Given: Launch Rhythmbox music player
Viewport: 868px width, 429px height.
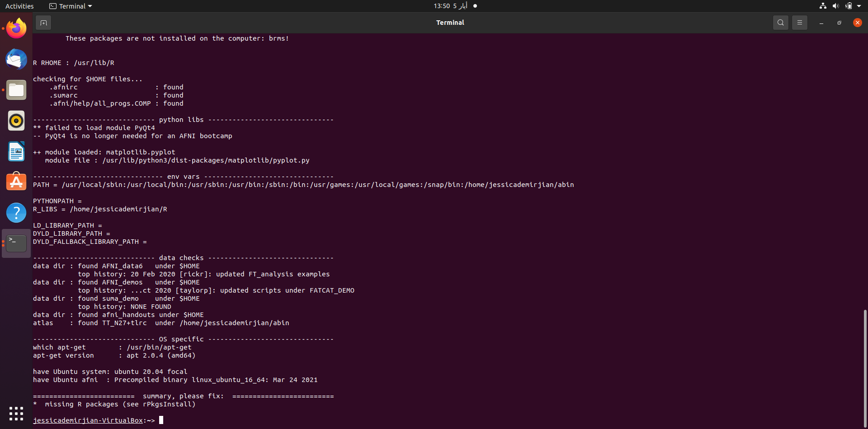Looking at the screenshot, I should pyautogui.click(x=16, y=121).
